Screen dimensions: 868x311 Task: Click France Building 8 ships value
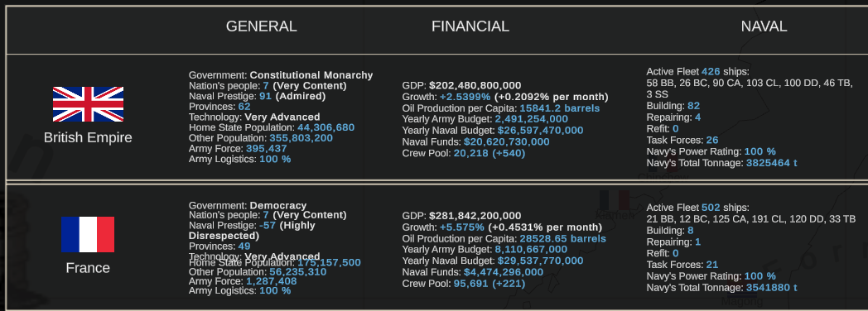[690, 230]
